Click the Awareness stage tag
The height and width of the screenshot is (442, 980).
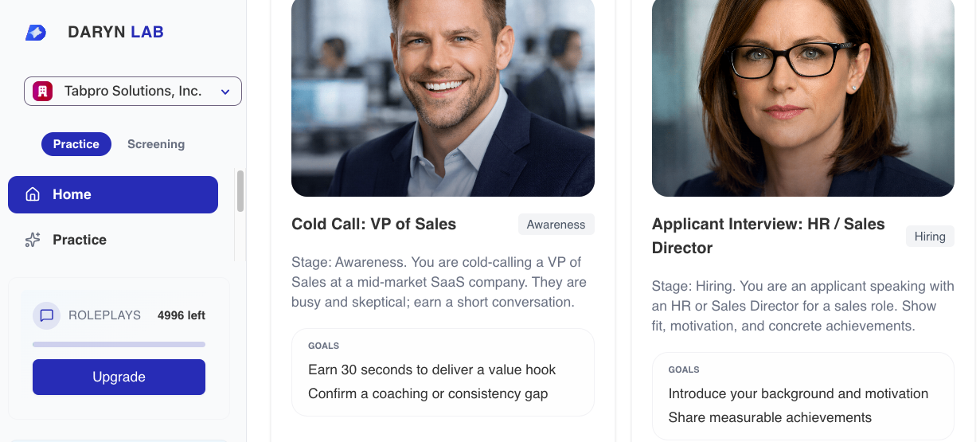[556, 225]
